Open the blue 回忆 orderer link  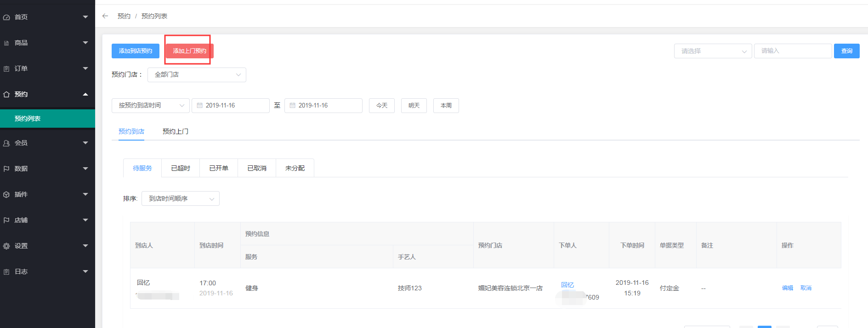(567, 285)
